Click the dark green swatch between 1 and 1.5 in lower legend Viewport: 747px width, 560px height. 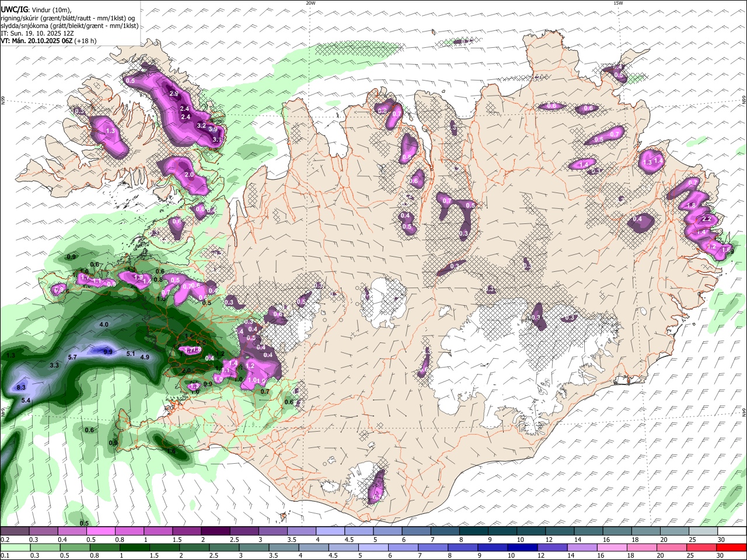tap(135, 548)
